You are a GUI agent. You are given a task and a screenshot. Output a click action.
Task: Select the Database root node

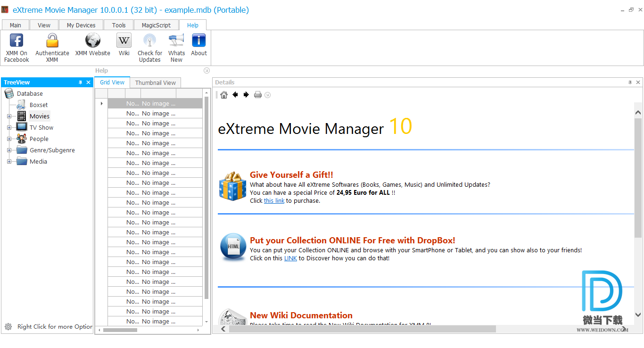click(30, 94)
